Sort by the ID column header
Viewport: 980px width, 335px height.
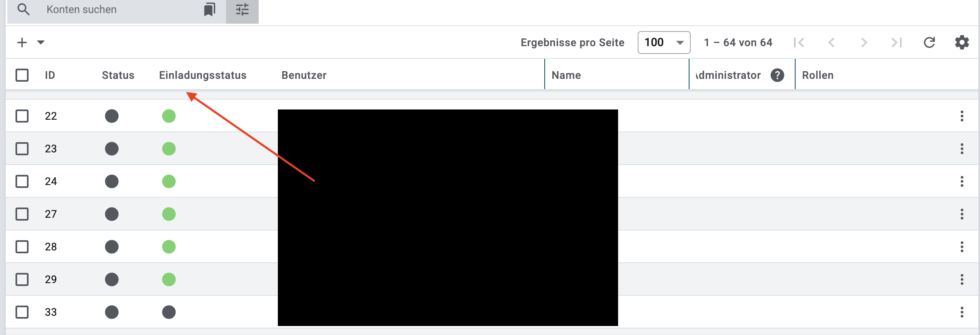tap(50, 75)
